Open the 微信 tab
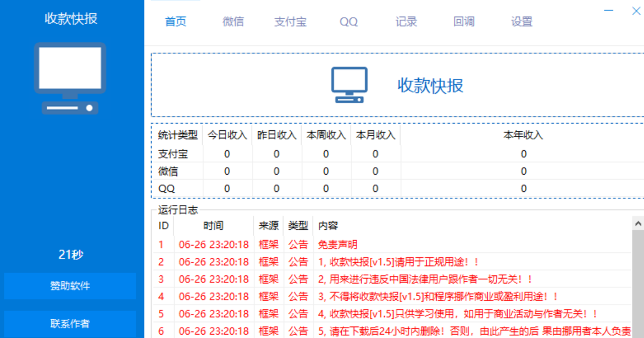This screenshot has width=644, height=338. 233,22
